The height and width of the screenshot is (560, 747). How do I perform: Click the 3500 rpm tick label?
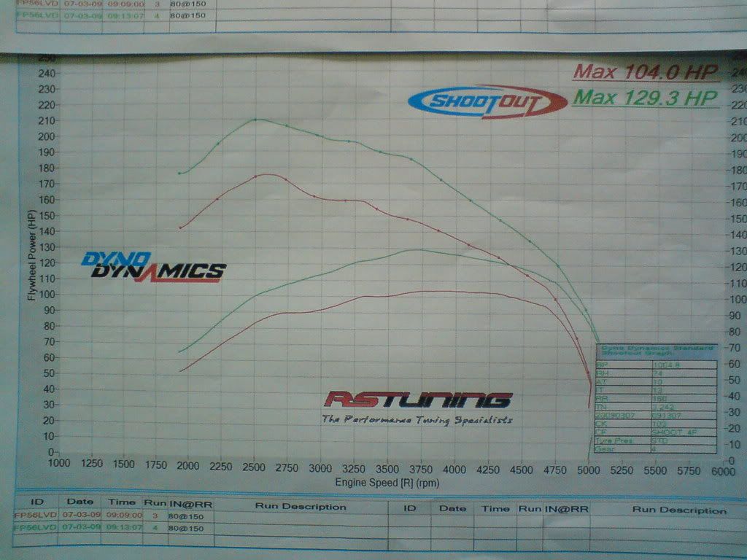(x=387, y=469)
